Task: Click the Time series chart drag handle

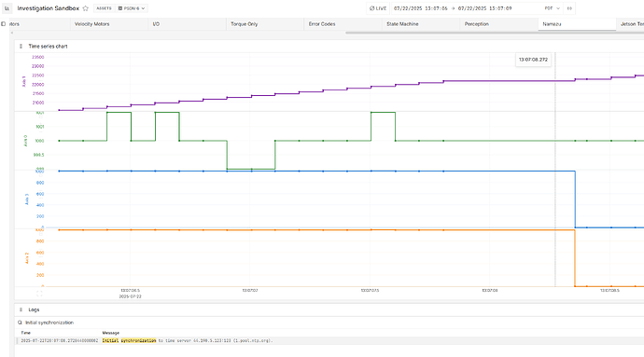Action: click(21, 47)
